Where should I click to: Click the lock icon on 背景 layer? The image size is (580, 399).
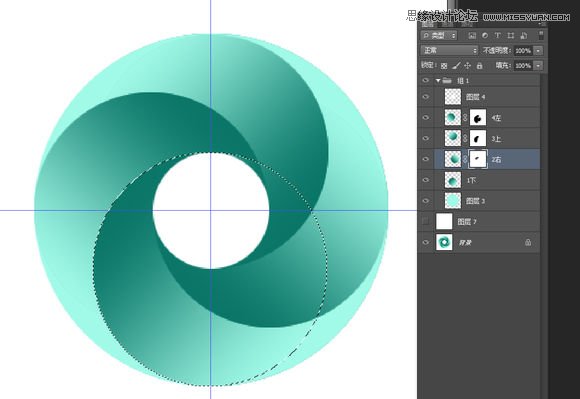coord(528,243)
